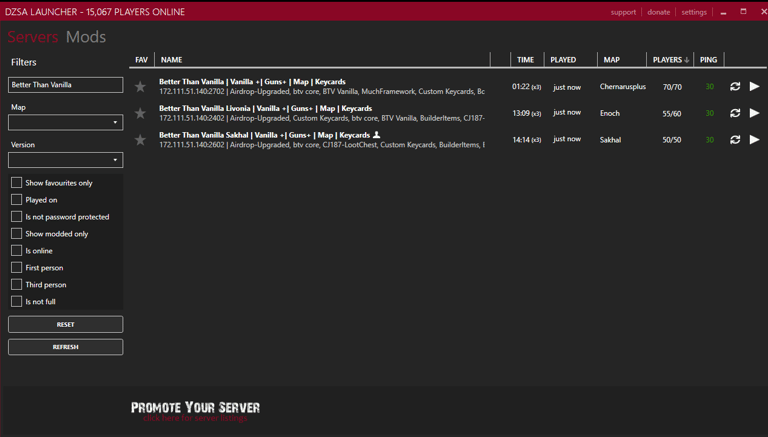This screenshot has height=437, width=768.
Task: Enable Third person filter
Action: coord(17,285)
